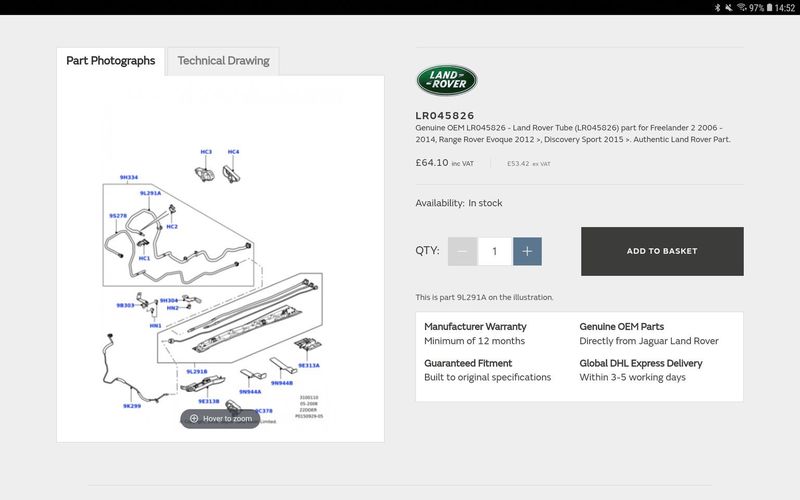Click the 9H304 label in the diagram
800x500 pixels.
point(169,301)
